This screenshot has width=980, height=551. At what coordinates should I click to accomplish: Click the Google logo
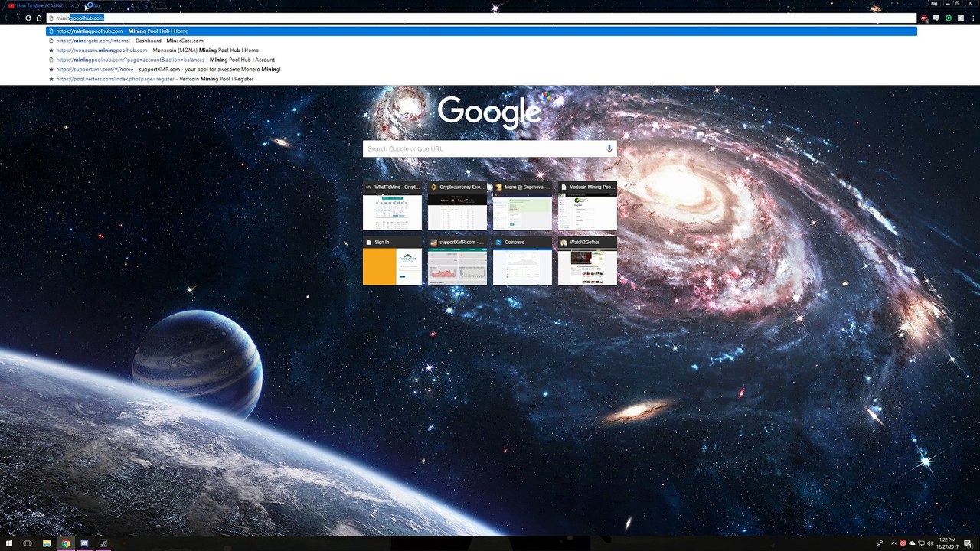click(x=490, y=112)
